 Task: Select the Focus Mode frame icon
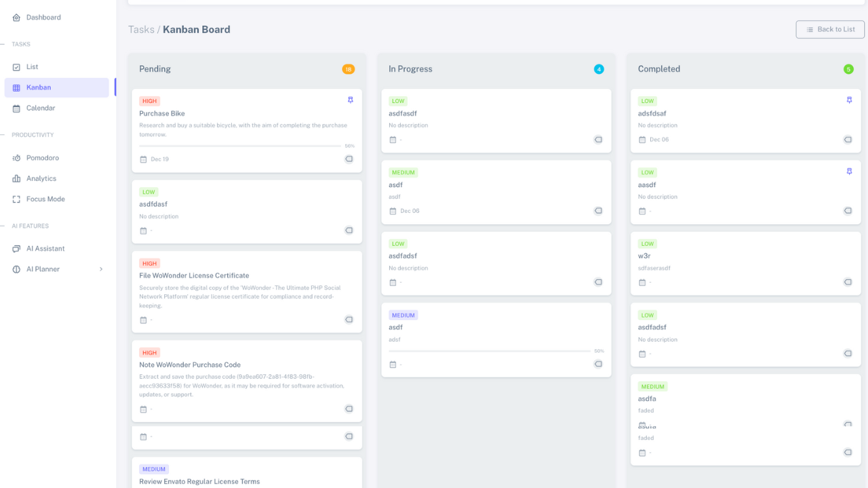(x=16, y=199)
